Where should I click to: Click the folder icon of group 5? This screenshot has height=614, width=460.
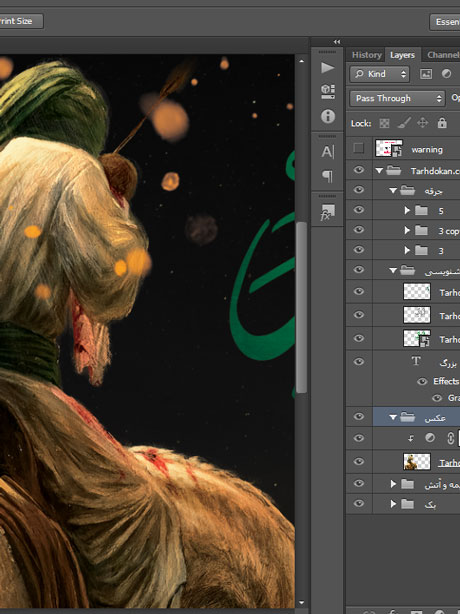click(x=421, y=210)
